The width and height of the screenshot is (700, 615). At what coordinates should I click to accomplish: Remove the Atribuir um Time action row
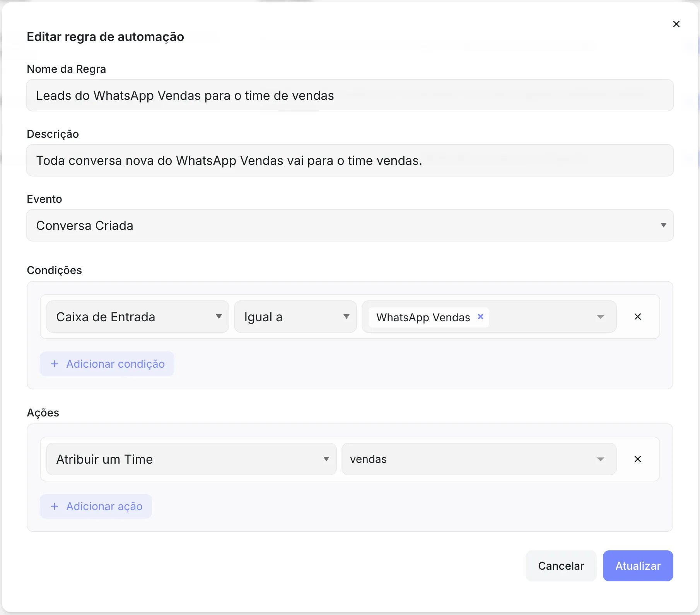click(x=638, y=459)
